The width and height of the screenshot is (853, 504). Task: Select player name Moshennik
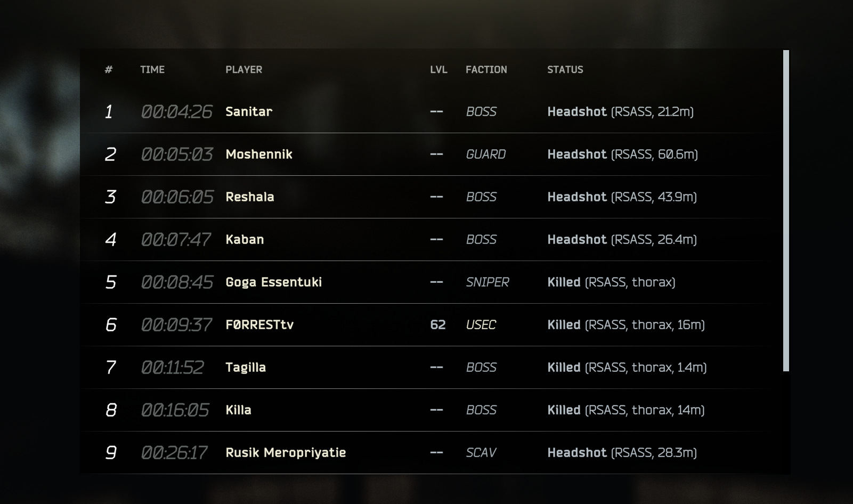point(259,155)
